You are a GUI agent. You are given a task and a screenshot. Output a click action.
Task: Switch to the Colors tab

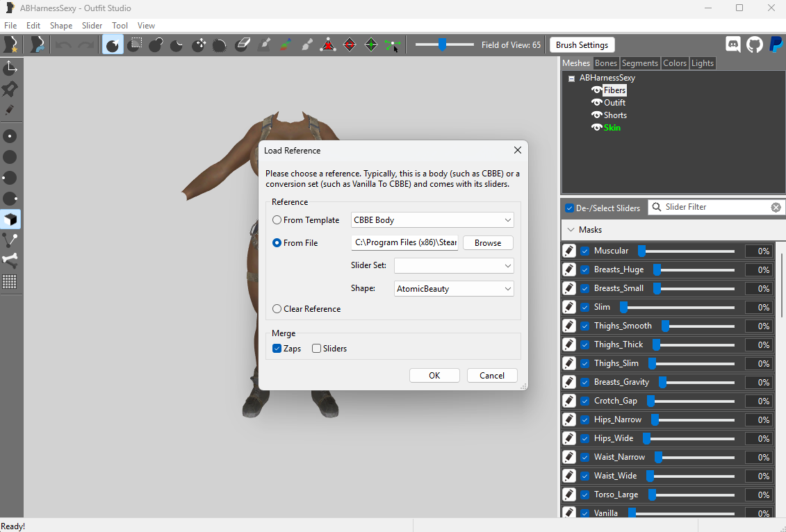[x=675, y=63]
